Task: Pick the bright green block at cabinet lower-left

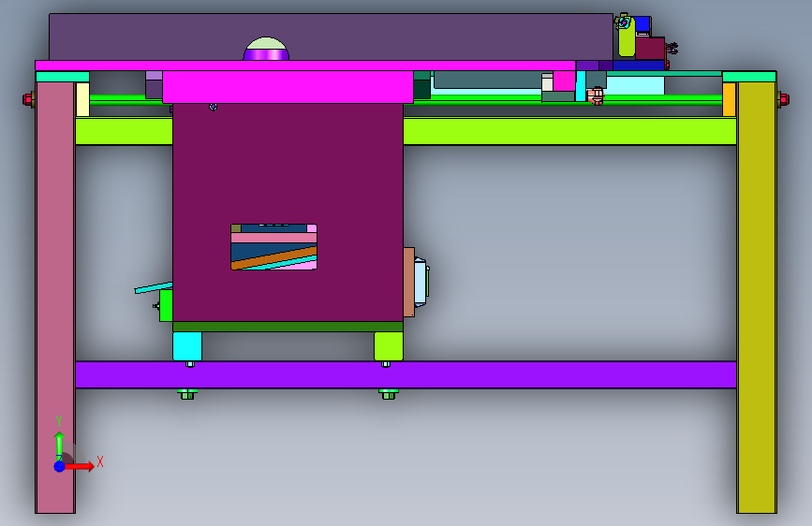Action: [x=166, y=305]
